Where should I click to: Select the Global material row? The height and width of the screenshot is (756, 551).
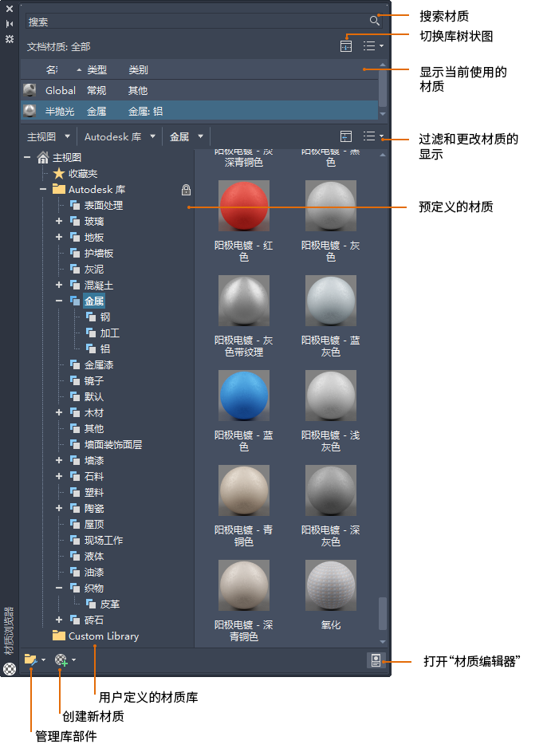pyautogui.click(x=199, y=90)
